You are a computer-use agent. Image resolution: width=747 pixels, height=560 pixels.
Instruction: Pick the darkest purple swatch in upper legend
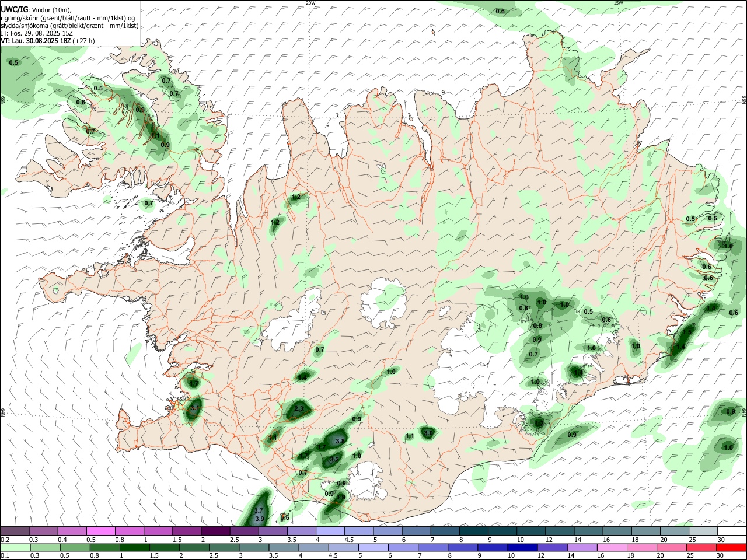pos(215,531)
